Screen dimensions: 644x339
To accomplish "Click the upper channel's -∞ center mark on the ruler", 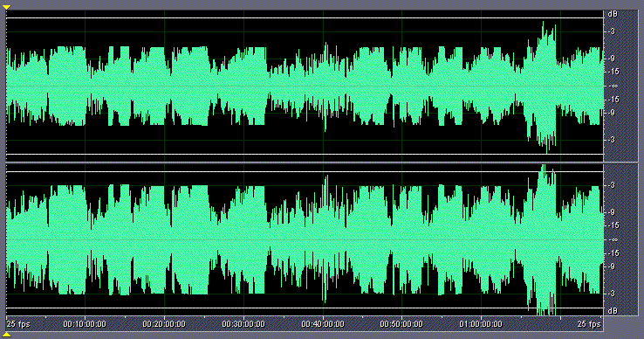I will (x=613, y=86).
